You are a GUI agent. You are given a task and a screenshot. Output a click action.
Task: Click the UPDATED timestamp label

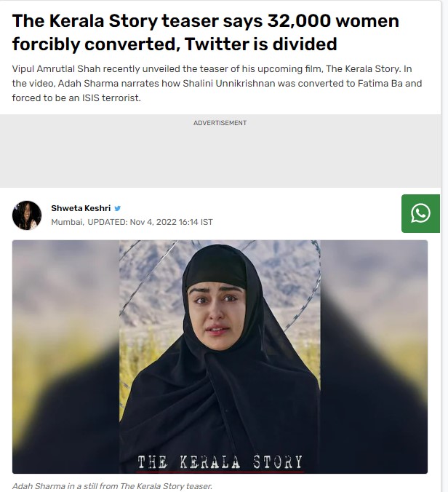108,222
